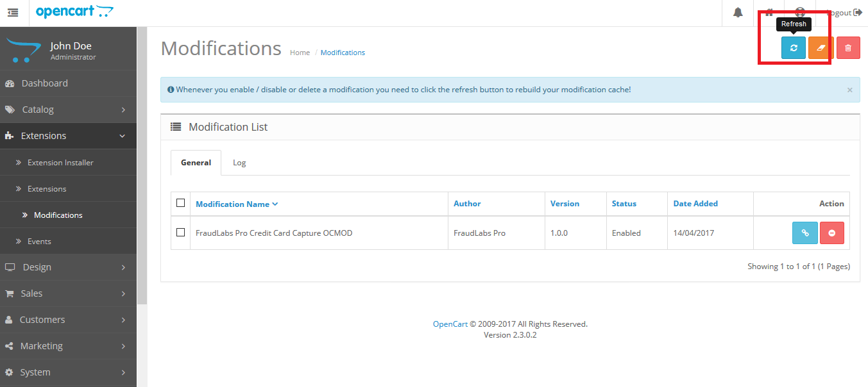Switch to the Log tab
This screenshot has height=387, width=868.
[x=239, y=163]
